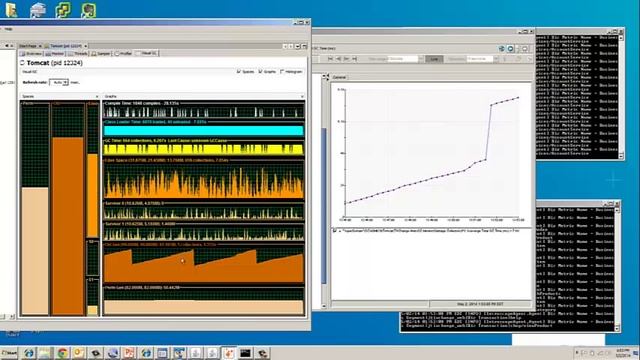Click the blue circle icon in chart window toolbar
The image size is (640, 360).
[x=511, y=49]
